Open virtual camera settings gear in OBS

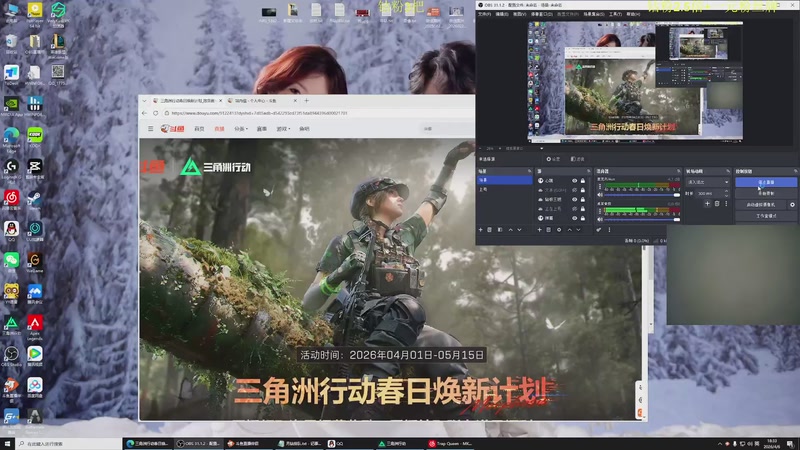pos(792,205)
